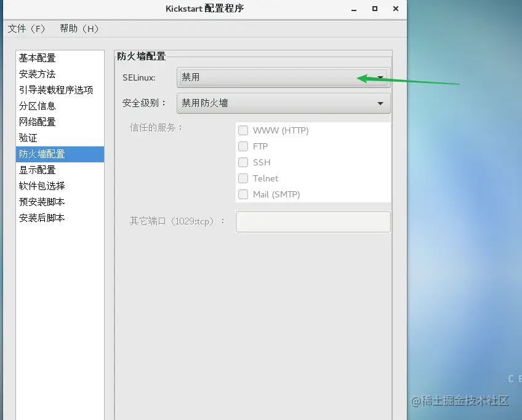The width and height of the screenshot is (522, 420).
Task: Select 显示配置 in the sidebar
Action: pos(38,170)
